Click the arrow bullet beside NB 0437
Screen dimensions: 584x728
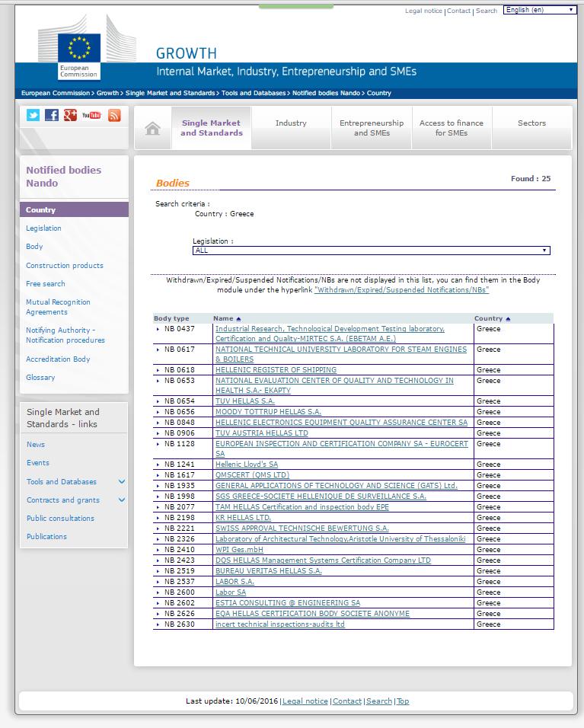tap(158, 329)
